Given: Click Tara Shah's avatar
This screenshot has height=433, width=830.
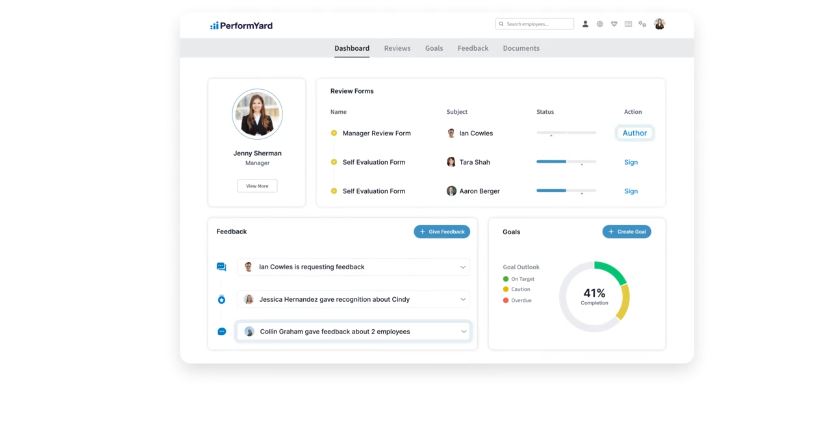Looking at the screenshot, I should click(x=451, y=162).
